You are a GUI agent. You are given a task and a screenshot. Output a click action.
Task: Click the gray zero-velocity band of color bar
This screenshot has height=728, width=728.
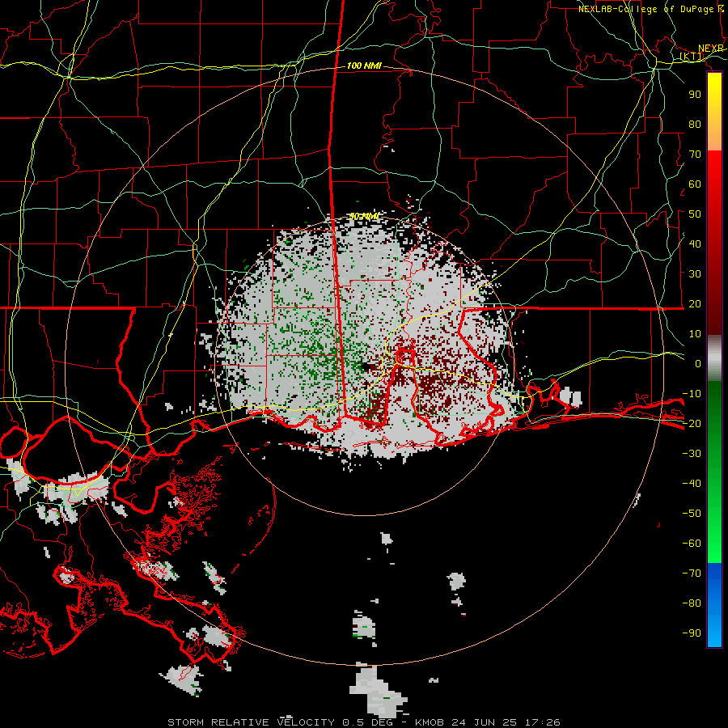714,358
